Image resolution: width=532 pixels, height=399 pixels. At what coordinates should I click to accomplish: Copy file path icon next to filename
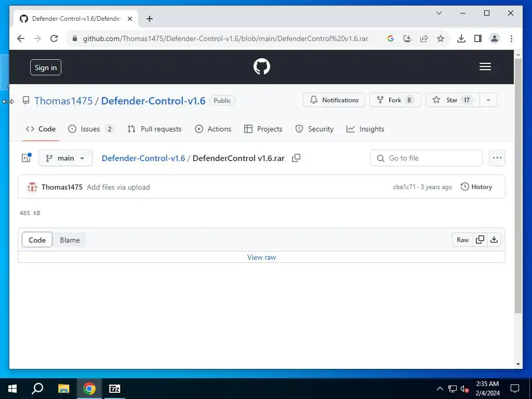[296, 158]
